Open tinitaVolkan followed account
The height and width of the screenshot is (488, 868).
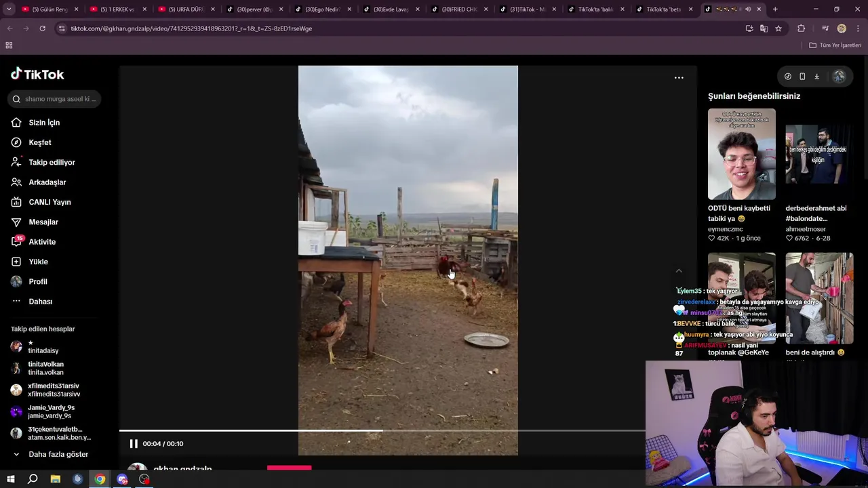pos(45,368)
